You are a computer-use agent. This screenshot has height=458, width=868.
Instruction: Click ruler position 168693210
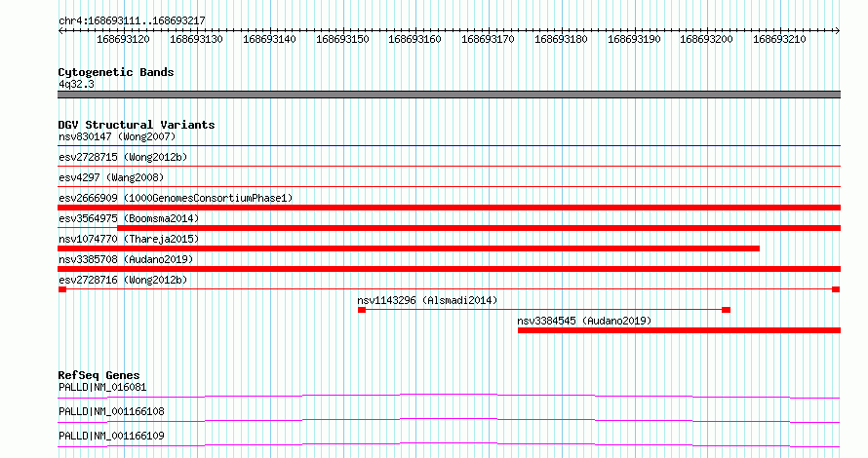pos(779,39)
